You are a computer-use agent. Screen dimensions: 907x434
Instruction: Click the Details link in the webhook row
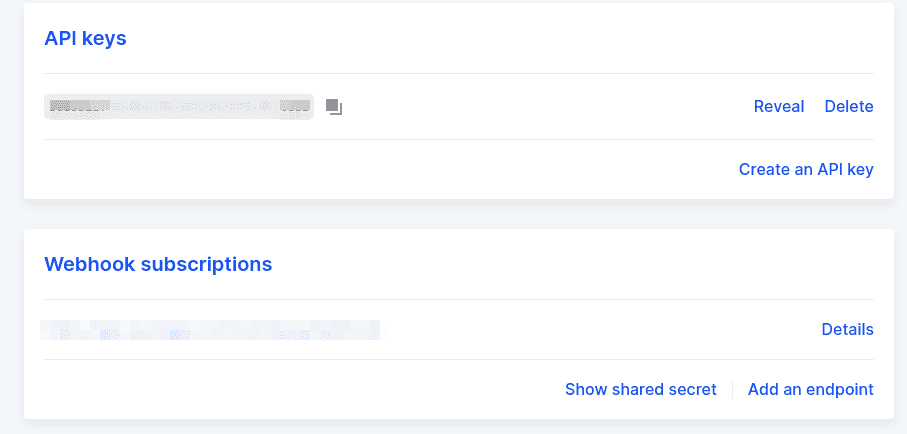click(847, 329)
